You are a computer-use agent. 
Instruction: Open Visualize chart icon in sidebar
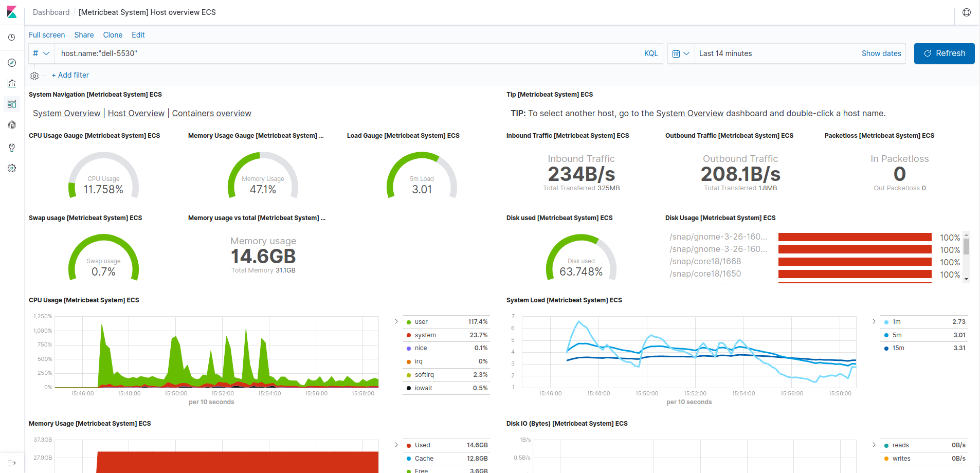click(12, 83)
